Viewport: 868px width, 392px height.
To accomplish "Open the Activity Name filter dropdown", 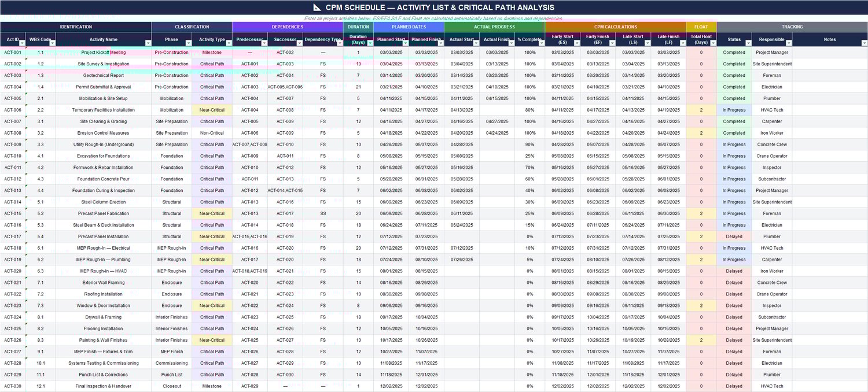I will point(148,43).
